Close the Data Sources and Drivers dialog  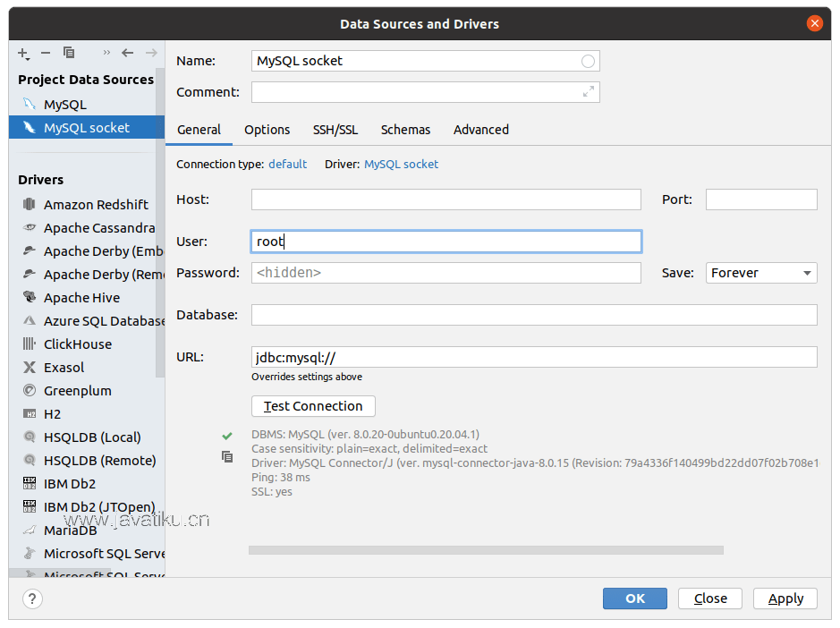[814, 23]
